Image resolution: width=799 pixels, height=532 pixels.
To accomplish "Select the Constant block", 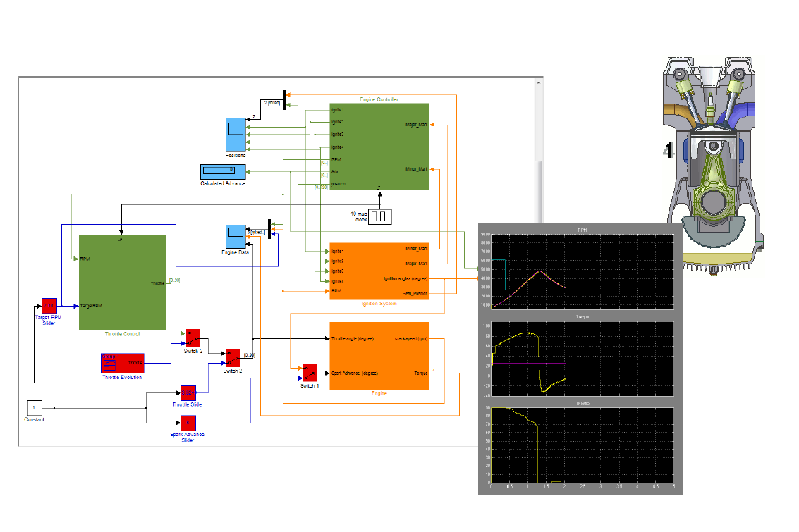I will pyautogui.click(x=35, y=408).
